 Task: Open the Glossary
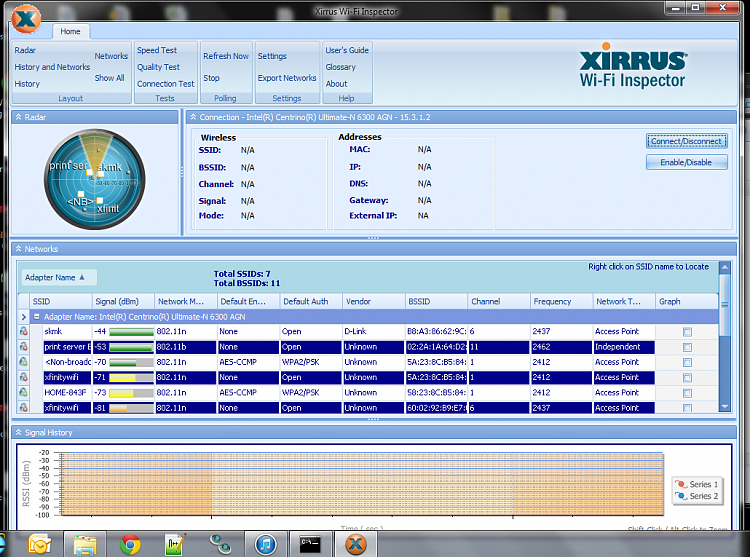341,67
